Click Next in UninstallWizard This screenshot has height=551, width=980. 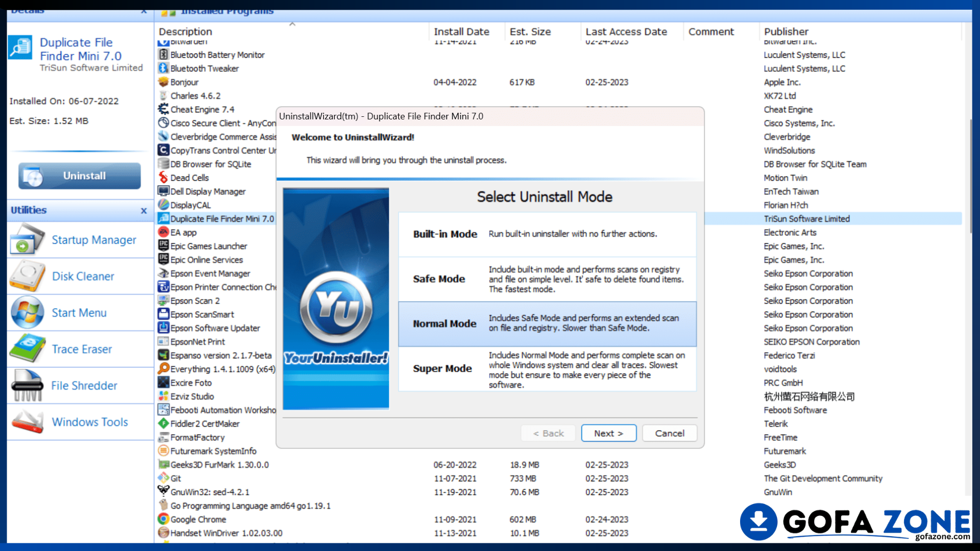pyautogui.click(x=608, y=433)
